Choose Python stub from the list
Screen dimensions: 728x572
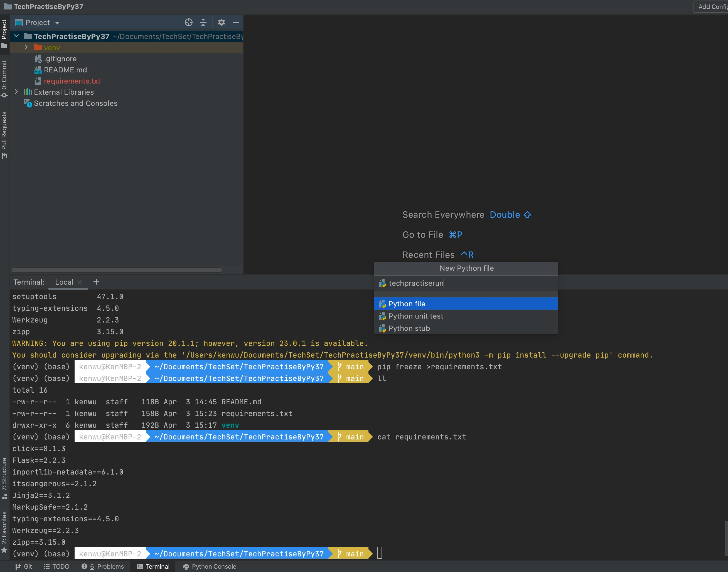[409, 328]
